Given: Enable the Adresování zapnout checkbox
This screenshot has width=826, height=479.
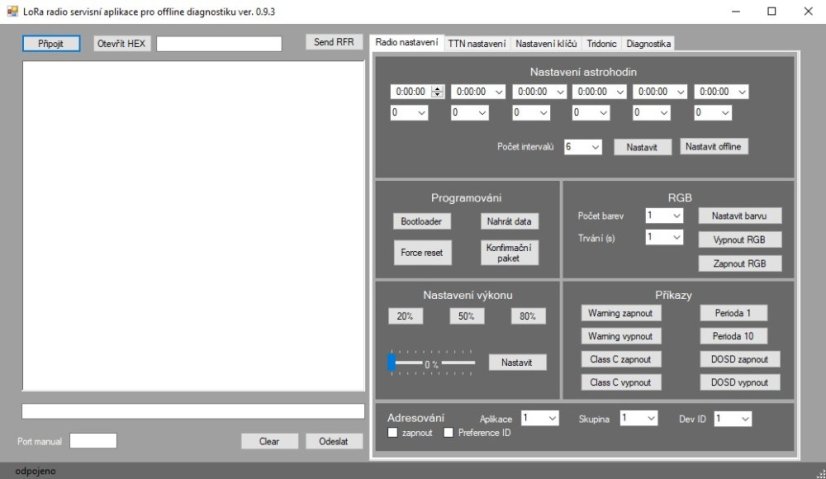Looking at the screenshot, I should click(392, 433).
